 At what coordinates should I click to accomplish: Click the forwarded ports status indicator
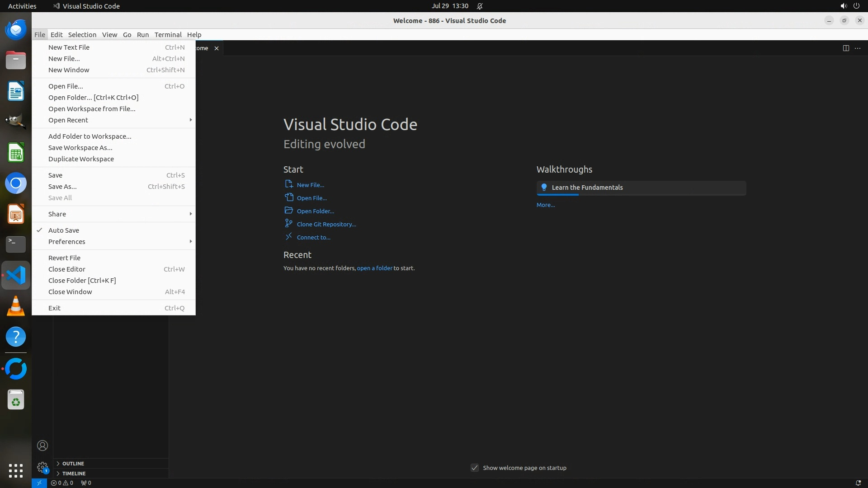tap(86, 483)
